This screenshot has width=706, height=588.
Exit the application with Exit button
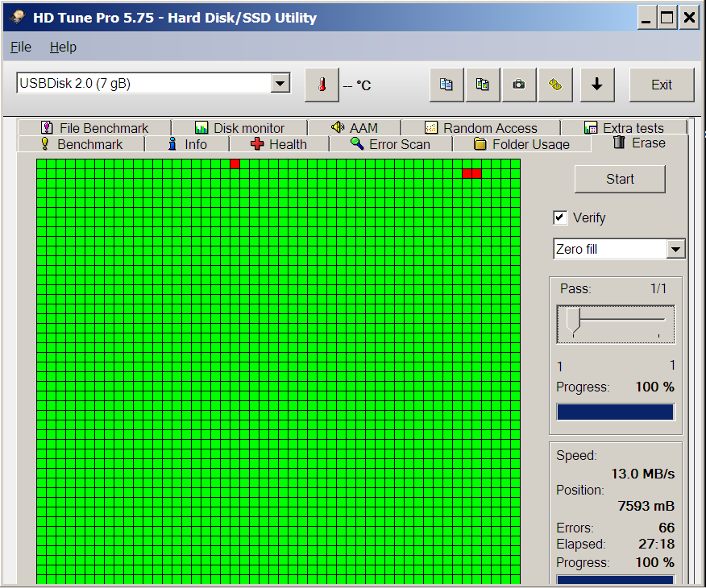(x=662, y=85)
